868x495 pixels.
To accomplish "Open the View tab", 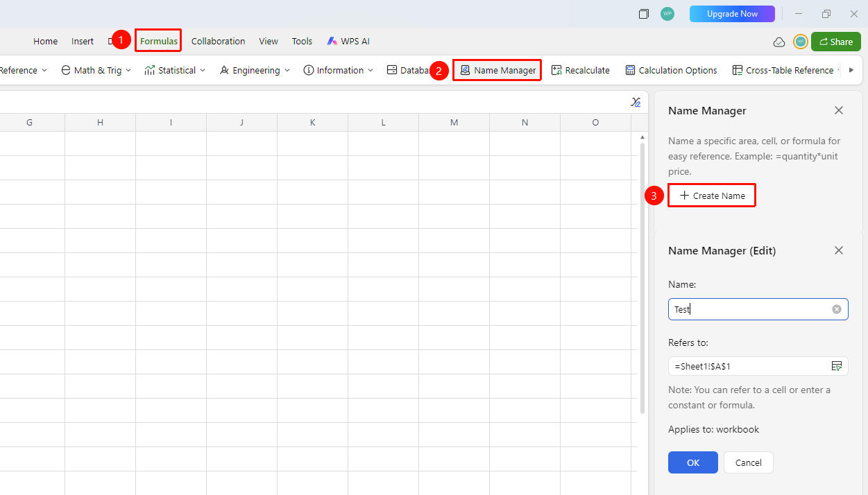I will (x=269, y=42).
